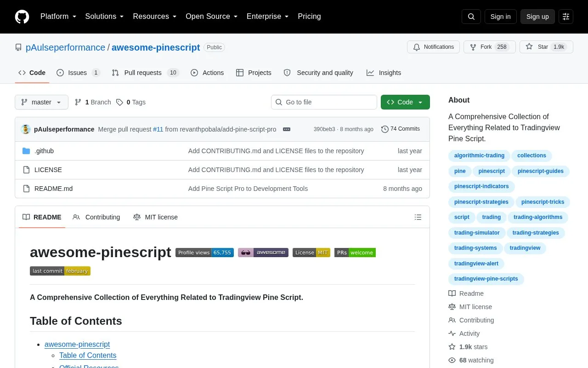Click the awesome sunglasses badge
588x368 pixels.
click(263, 253)
